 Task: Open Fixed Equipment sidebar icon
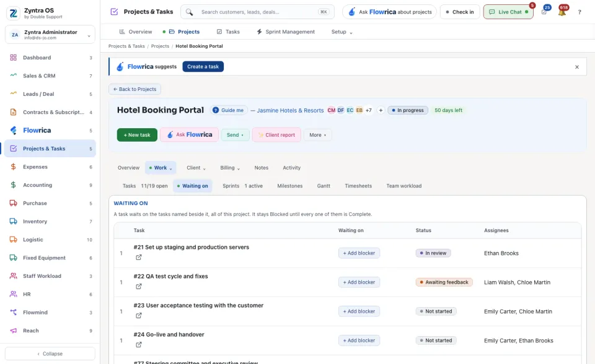point(13,258)
